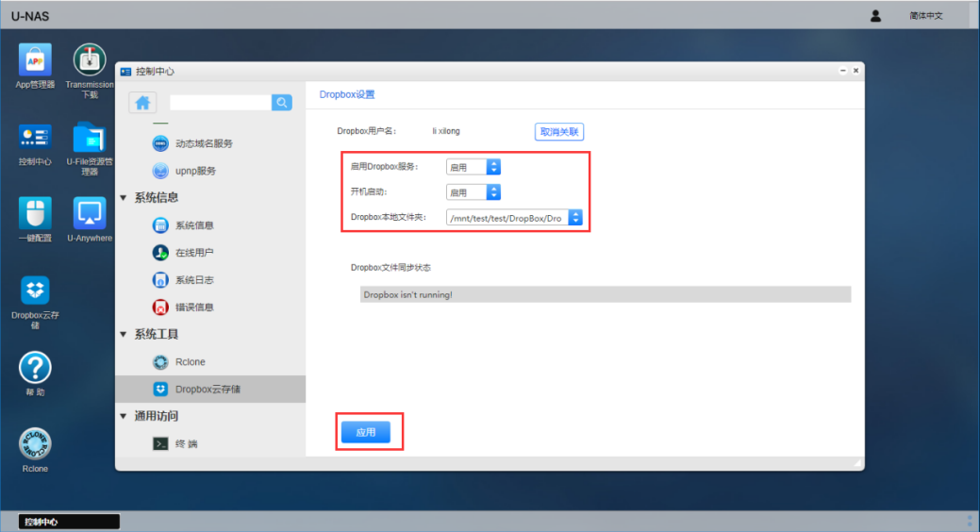Click the 取消关联 button

(559, 132)
